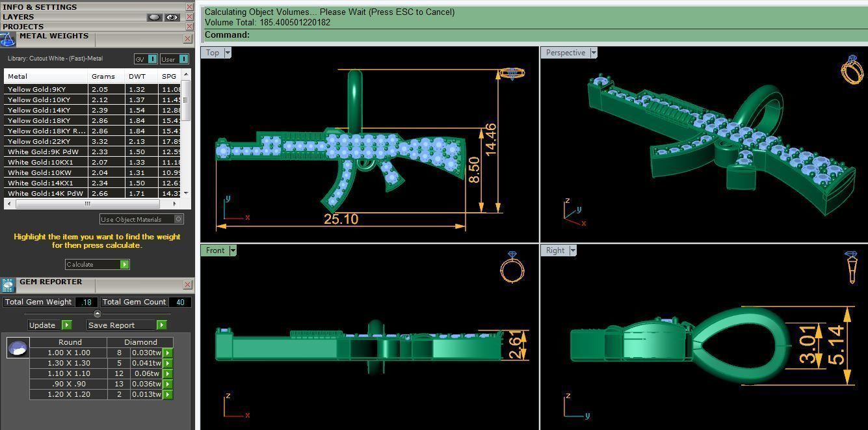This screenshot has height=430, width=868.
Task: Click the METAL WEIGHTS panel title
Action: coord(54,36)
